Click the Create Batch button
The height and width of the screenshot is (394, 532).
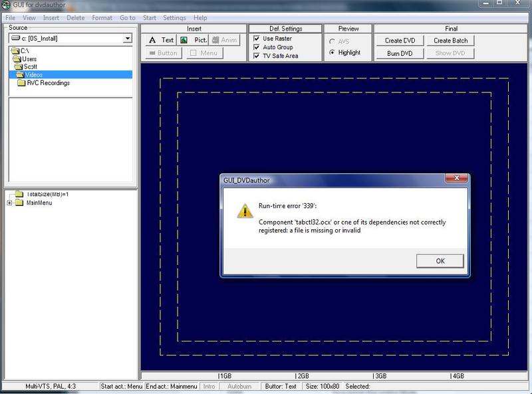click(x=451, y=41)
